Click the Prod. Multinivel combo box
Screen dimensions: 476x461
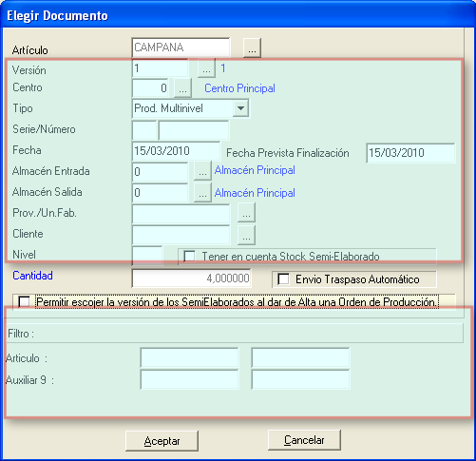[x=190, y=108]
